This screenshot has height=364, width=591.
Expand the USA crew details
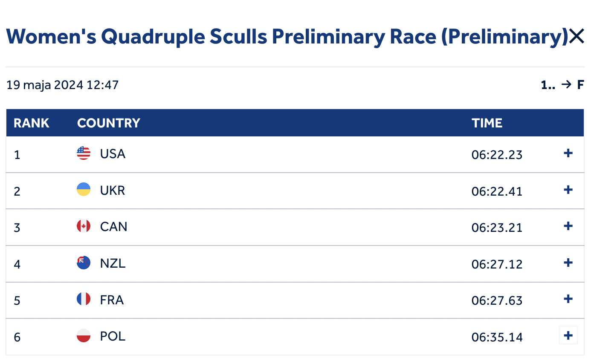pyautogui.click(x=568, y=153)
